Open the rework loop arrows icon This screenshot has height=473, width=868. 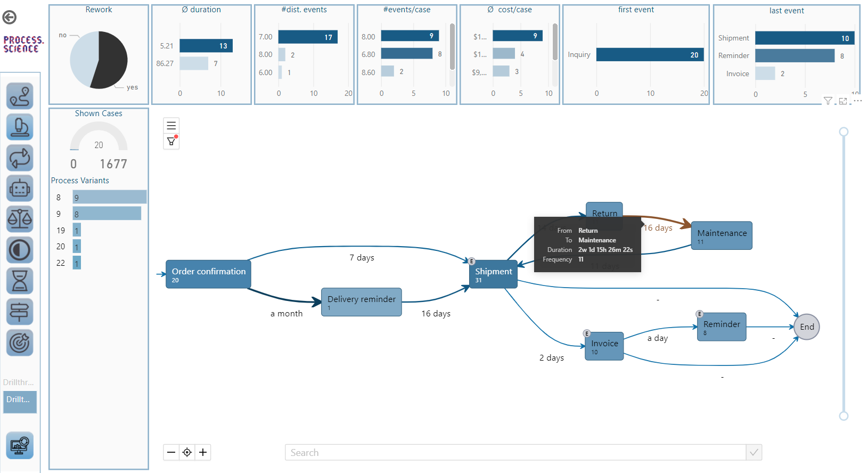tap(20, 158)
